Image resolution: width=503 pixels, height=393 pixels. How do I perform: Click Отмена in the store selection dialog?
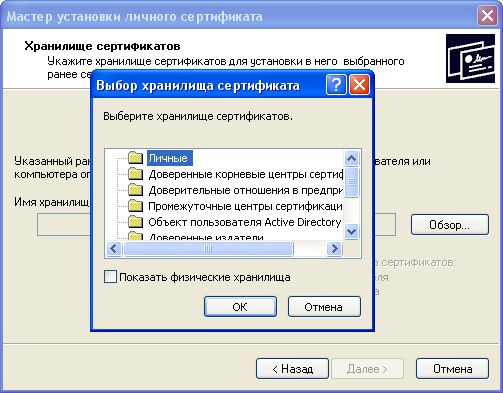coord(324,307)
